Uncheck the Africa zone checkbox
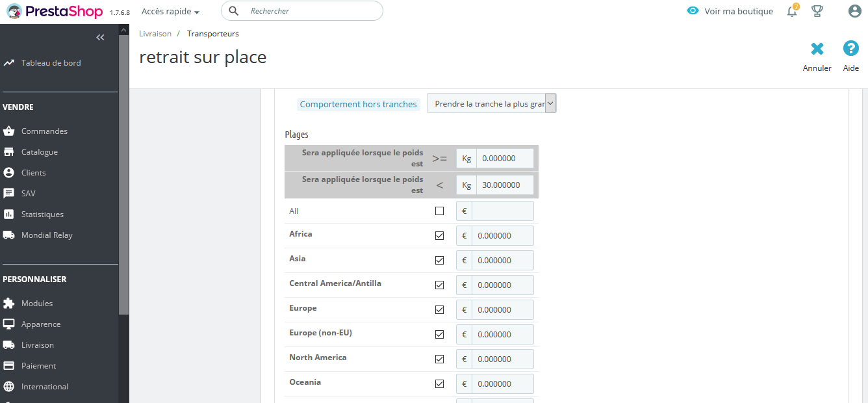868x403 pixels. (x=439, y=235)
